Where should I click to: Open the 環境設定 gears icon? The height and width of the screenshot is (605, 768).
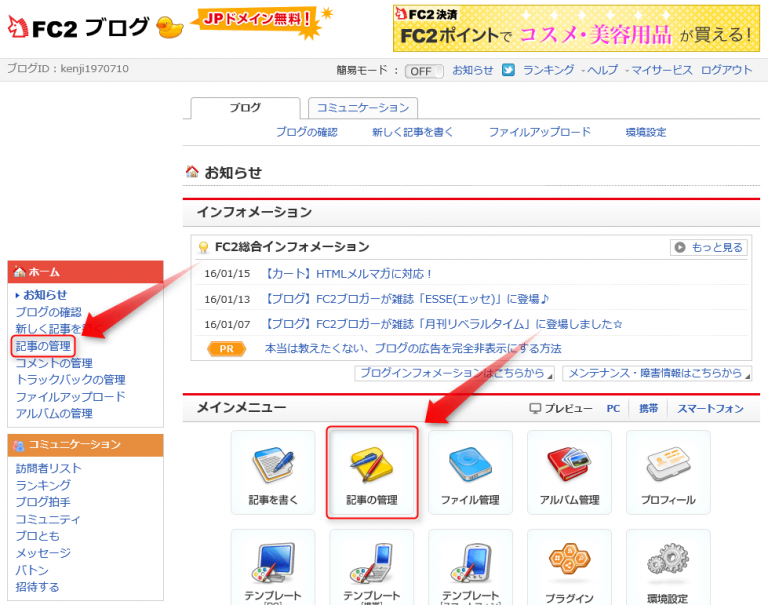point(668,568)
